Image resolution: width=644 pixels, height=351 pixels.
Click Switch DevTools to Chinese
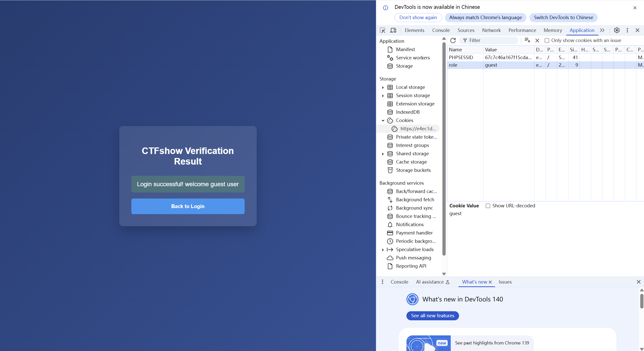point(563,18)
